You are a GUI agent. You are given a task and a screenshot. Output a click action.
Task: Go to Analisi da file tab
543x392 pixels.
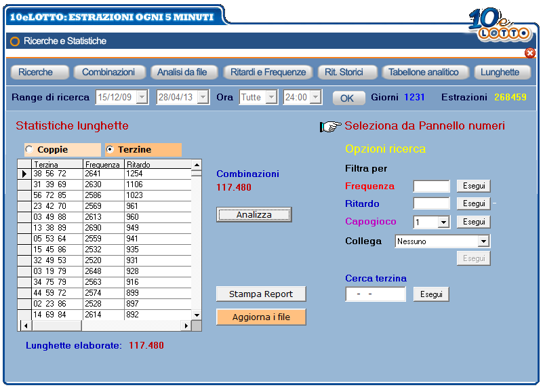point(184,72)
